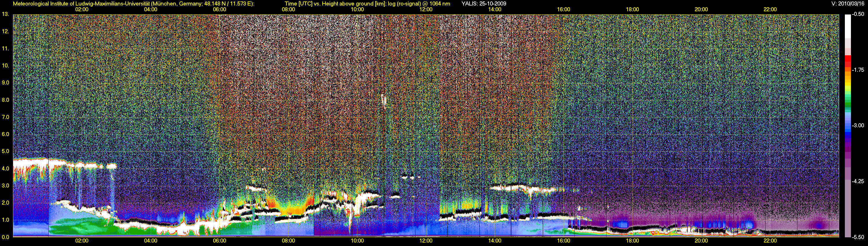Select the 02:00 label on the top time axis

point(82,10)
